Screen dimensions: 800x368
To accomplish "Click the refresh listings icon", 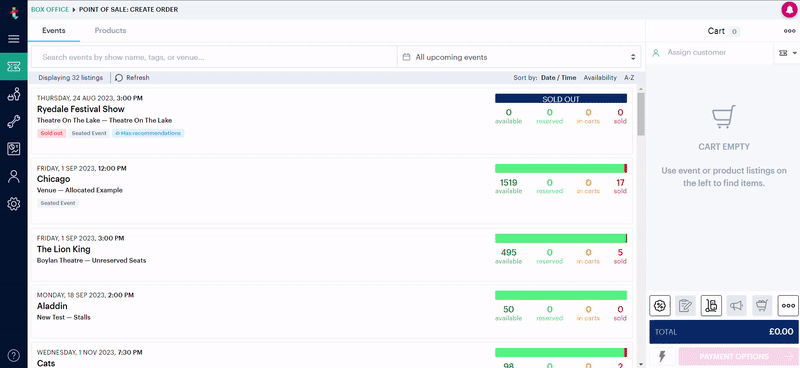I will 119,78.
